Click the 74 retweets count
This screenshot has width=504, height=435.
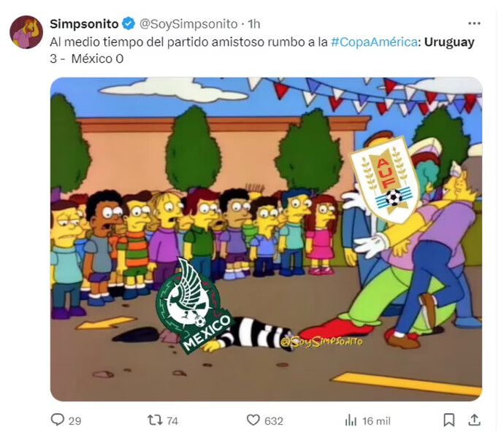[x=172, y=421]
